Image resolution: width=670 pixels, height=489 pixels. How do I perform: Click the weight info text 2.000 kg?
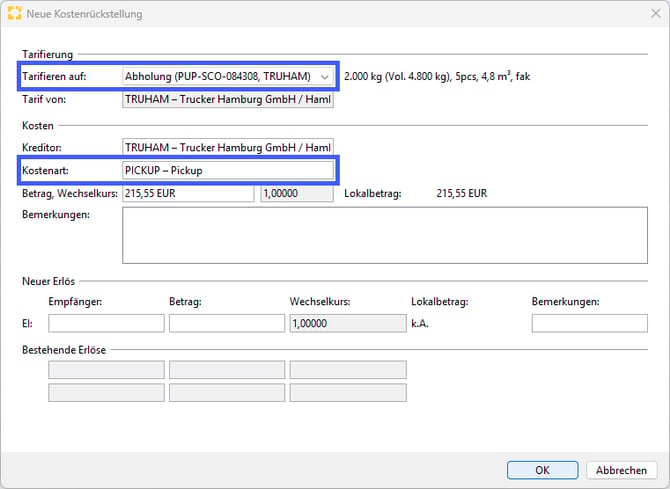(x=437, y=77)
